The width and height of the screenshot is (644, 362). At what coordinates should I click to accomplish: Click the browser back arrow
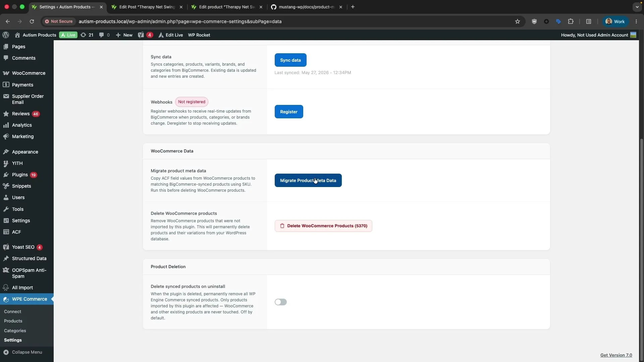(x=8, y=21)
